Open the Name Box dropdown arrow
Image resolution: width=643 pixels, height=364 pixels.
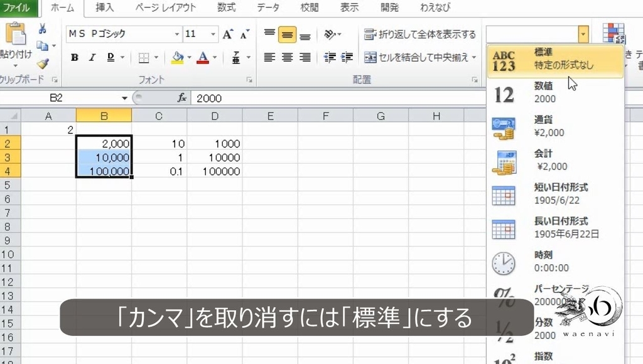point(124,98)
